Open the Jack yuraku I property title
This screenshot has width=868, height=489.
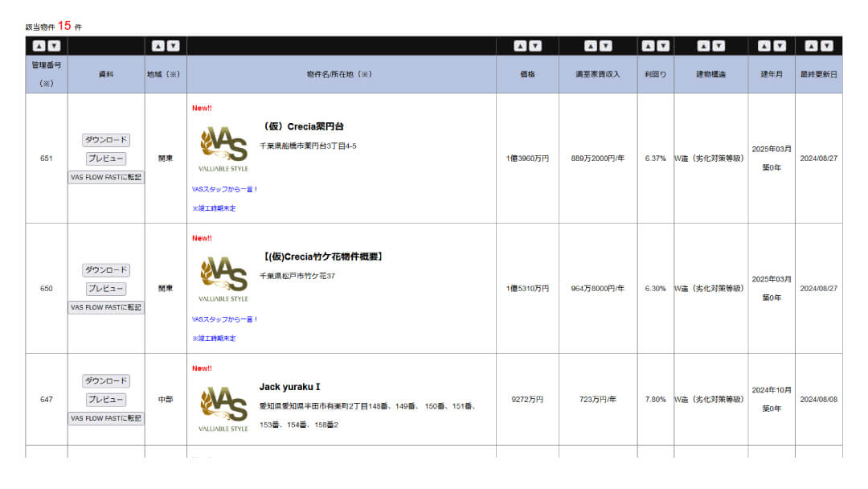point(290,387)
